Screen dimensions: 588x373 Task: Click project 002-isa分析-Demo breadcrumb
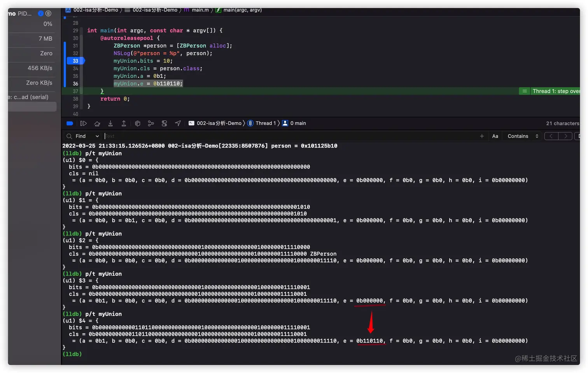click(x=92, y=10)
